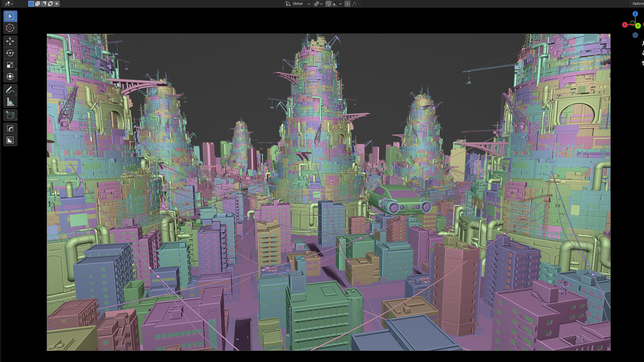644x362 pixels.
Task: Toggle proportional editing
Action: click(x=347, y=4)
